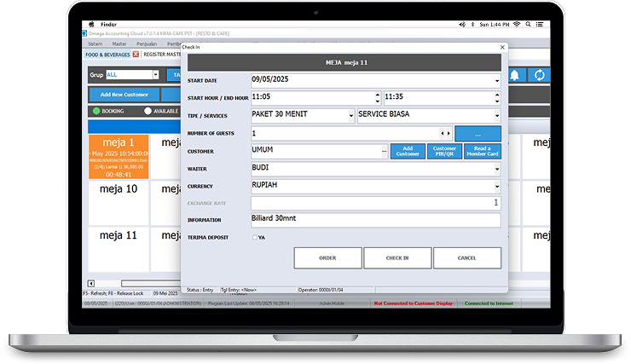
Task: Select the orange meja 1 table tile
Action: pos(119,157)
